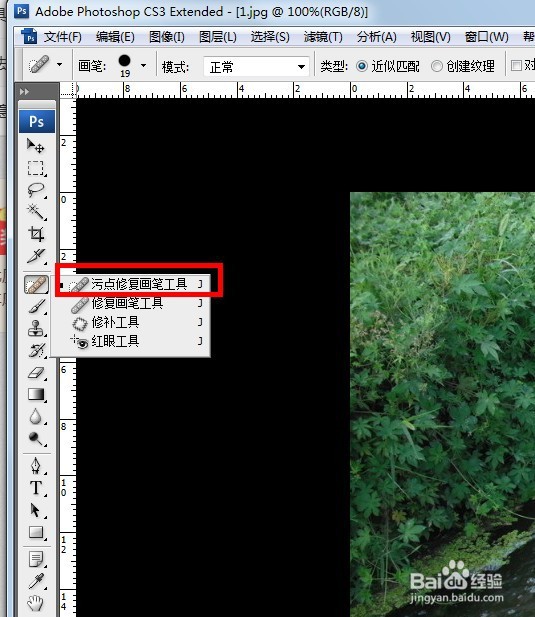Open the 图像(I) menu
The height and width of the screenshot is (617, 535).
pos(167,37)
